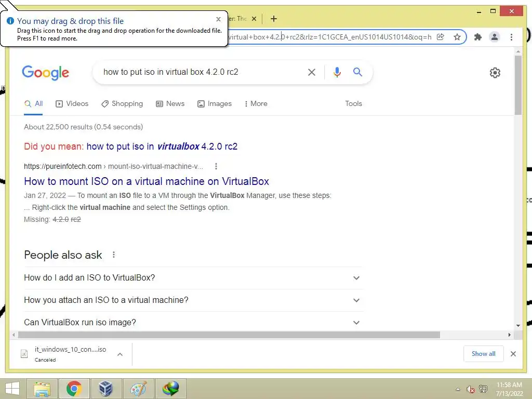Open the three-dot menu beside pureinfotech result
This screenshot has height=399, width=532.
(x=216, y=166)
